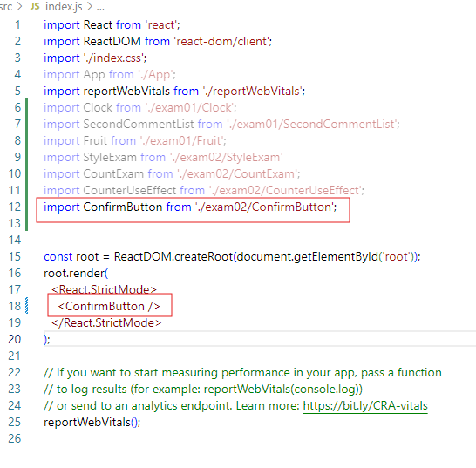The height and width of the screenshot is (468, 476).
Task: Click the comment on line 22
Action: tap(242, 373)
